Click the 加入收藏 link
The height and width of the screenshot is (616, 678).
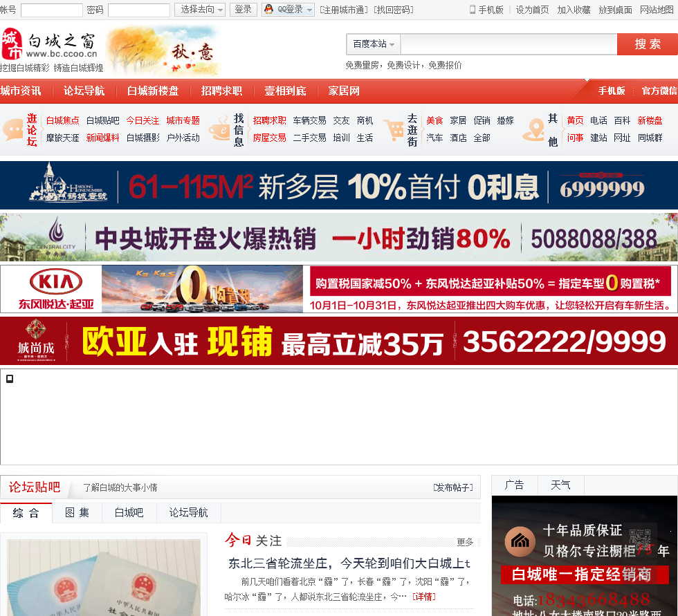(x=574, y=10)
